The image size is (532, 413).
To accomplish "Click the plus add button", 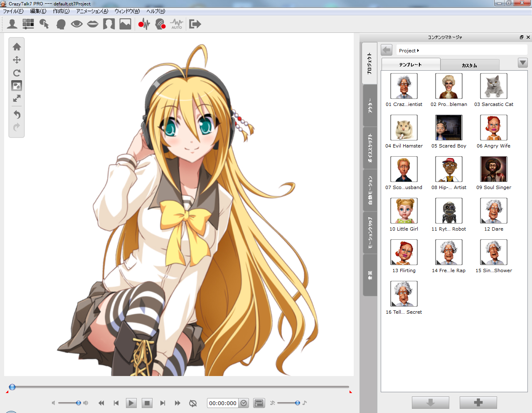I will (x=478, y=403).
